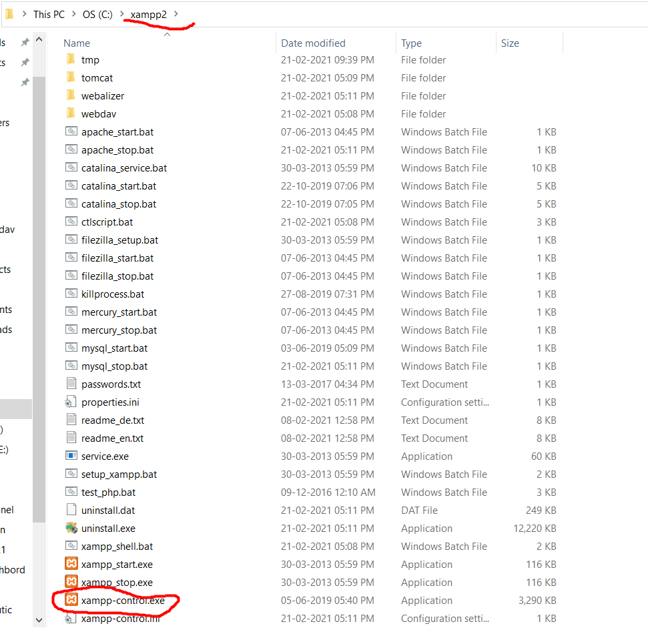648x644 pixels.
Task: Click the xampp_stop.exe orange icon
Action: pos(71,582)
